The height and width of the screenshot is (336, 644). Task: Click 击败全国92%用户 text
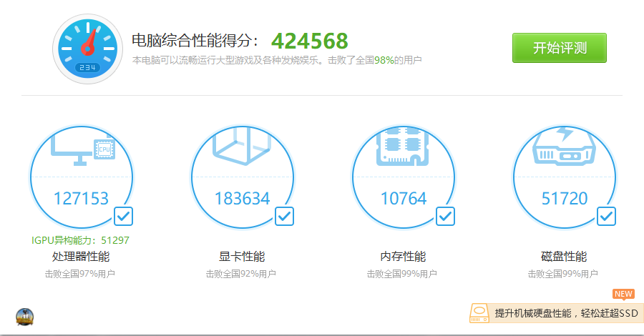[x=241, y=274]
